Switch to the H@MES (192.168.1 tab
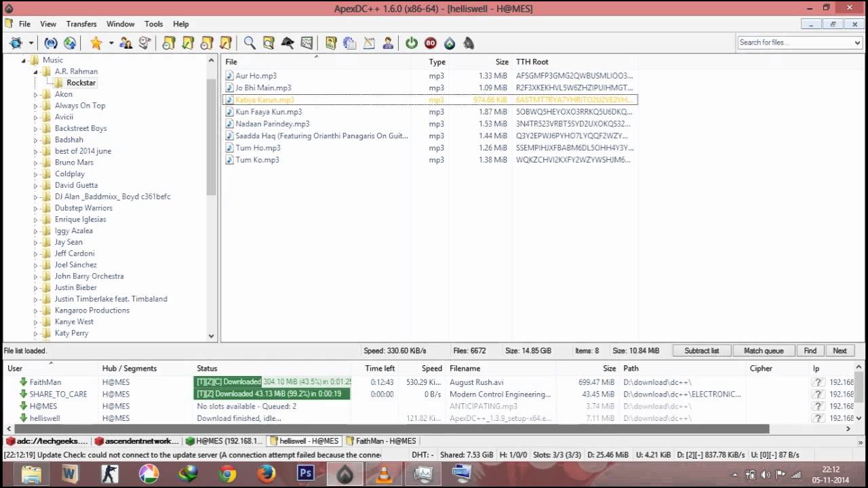This screenshot has width=868, height=488. click(x=224, y=441)
